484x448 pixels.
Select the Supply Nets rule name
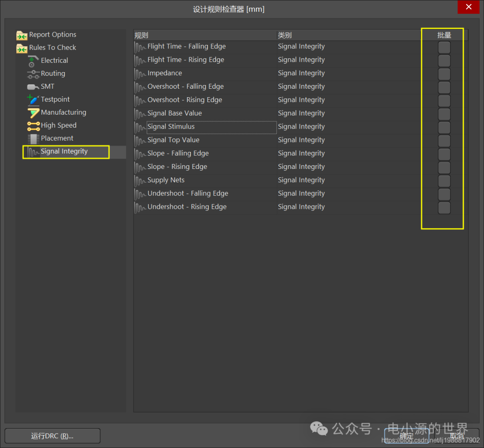pos(166,180)
